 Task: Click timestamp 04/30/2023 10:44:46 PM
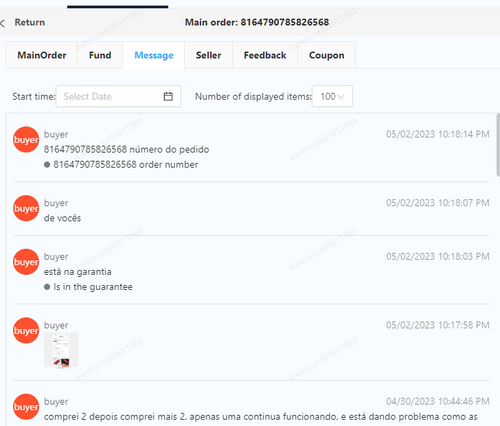(438, 401)
